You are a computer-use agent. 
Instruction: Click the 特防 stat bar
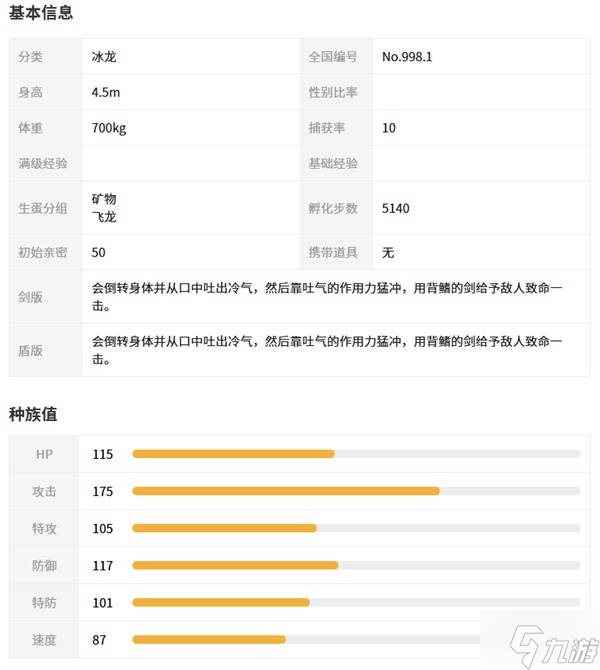coord(355,602)
